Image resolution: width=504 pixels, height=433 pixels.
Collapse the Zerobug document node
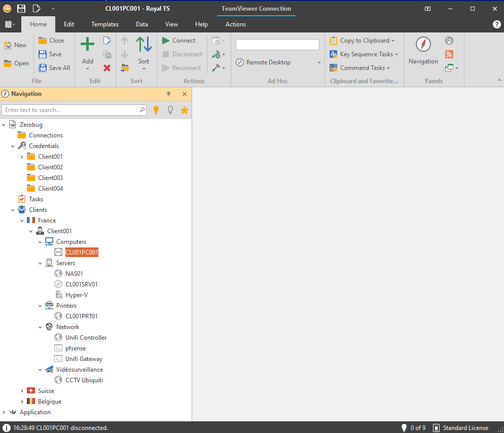tap(4, 125)
